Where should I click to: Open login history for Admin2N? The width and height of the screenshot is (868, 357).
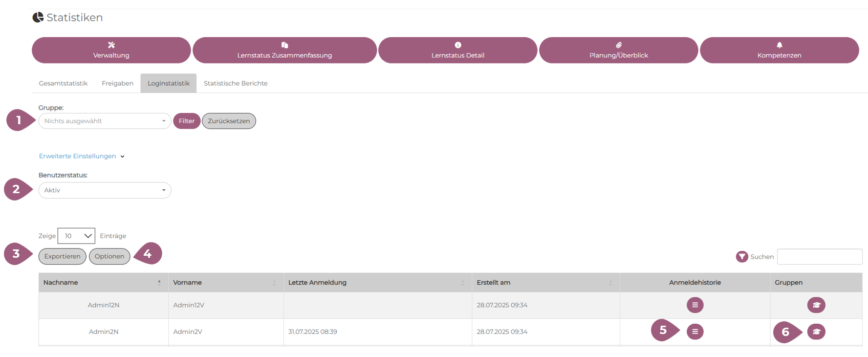tap(694, 332)
